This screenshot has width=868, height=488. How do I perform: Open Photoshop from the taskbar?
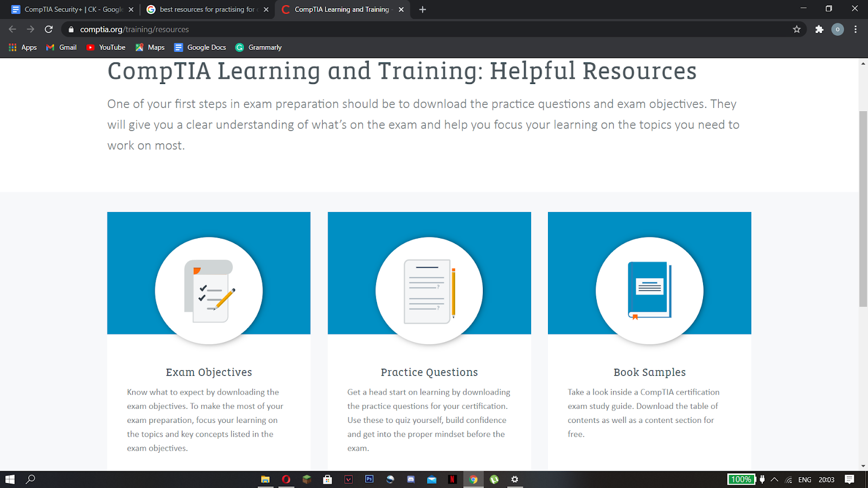pyautogui.click(x=369, y=479)
